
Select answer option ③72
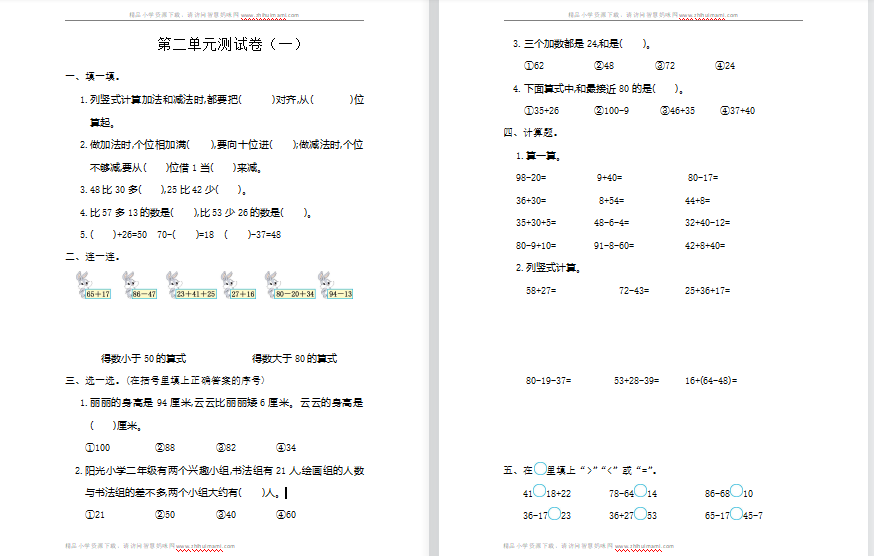pyautogui.click(x=665, y=66)
